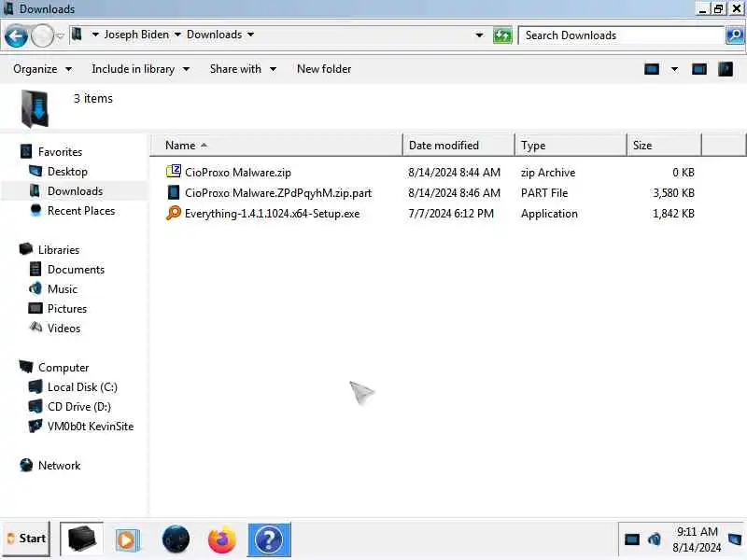Click file name CioProxo Malware.zip

tap(238, 173)
